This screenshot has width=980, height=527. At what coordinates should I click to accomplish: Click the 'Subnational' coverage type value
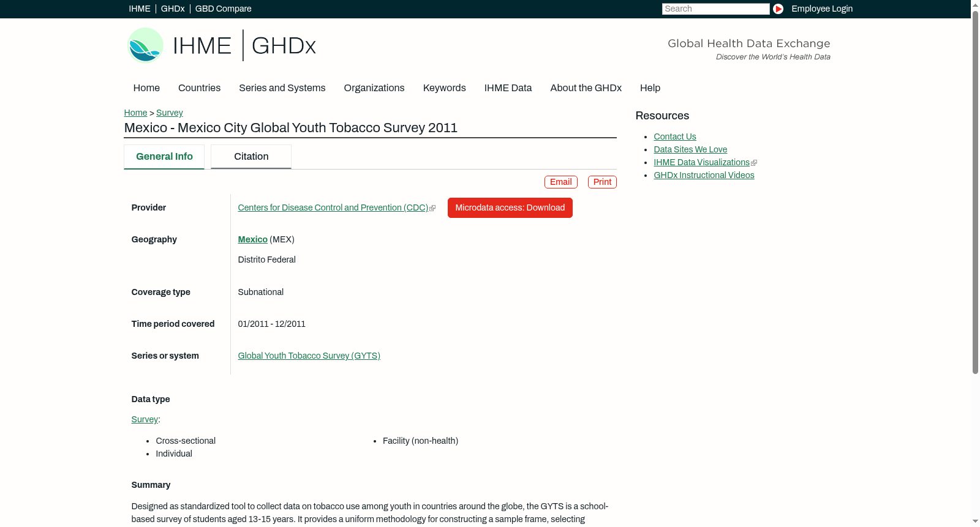(261, 293)
